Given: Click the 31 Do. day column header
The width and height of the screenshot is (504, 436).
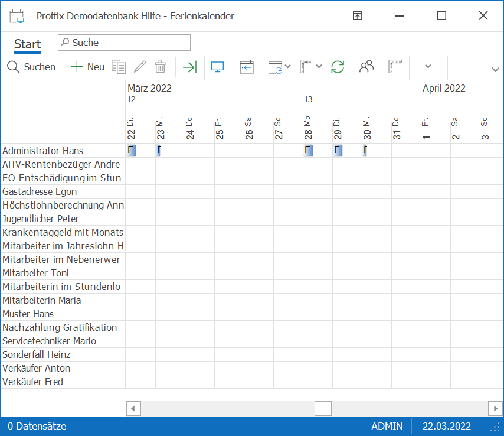Looking at the screenshot, I should pyautogui.click(x=397, y=128).
